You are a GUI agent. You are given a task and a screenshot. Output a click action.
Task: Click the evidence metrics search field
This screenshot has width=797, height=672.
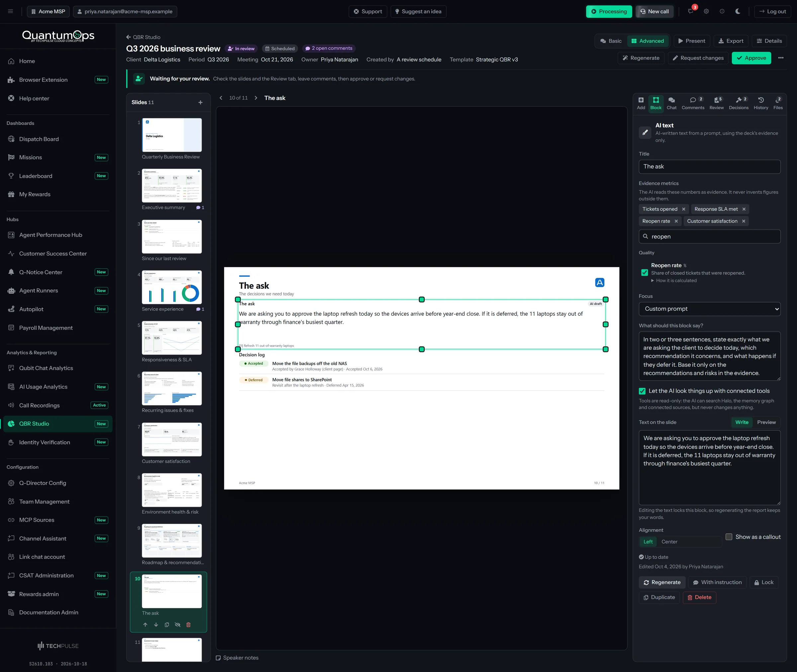[x=709, y=237]
